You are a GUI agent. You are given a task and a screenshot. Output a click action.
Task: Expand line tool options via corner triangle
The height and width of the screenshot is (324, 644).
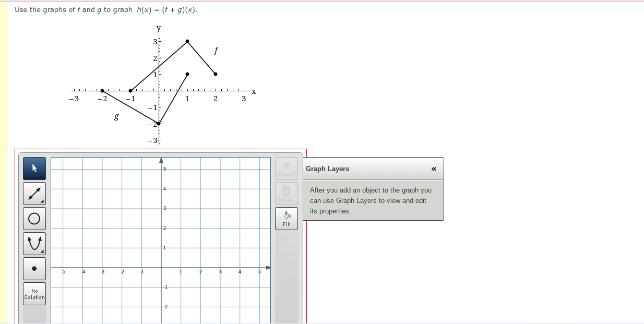click(43, 202)
